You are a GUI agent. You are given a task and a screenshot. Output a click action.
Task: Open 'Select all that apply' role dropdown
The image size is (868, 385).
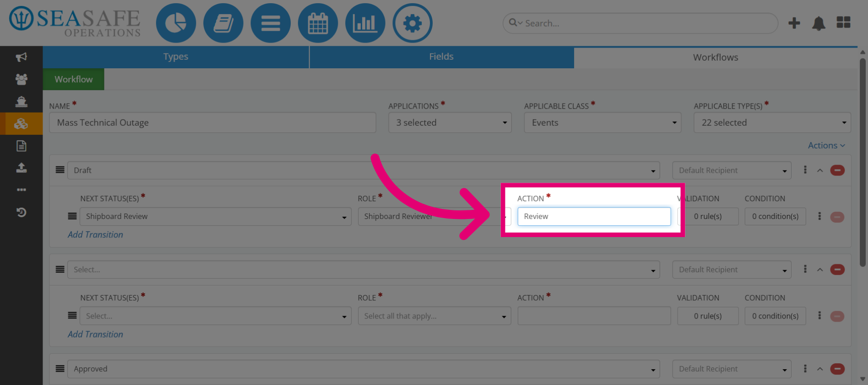[434, 316]
